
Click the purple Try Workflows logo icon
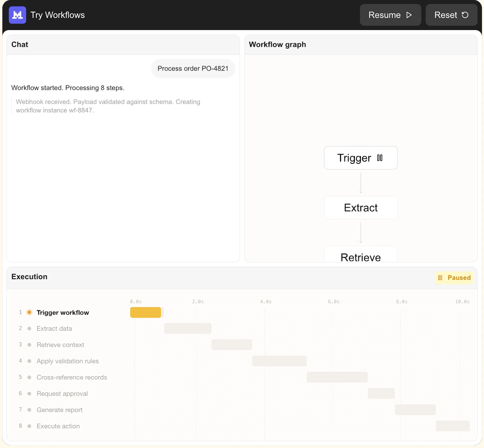[17, 15]
